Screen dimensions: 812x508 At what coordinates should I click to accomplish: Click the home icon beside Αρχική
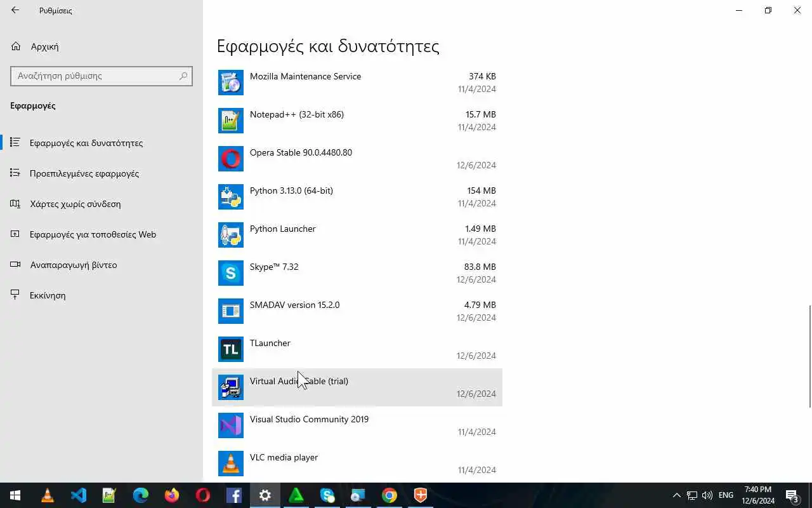click(16, 46)
